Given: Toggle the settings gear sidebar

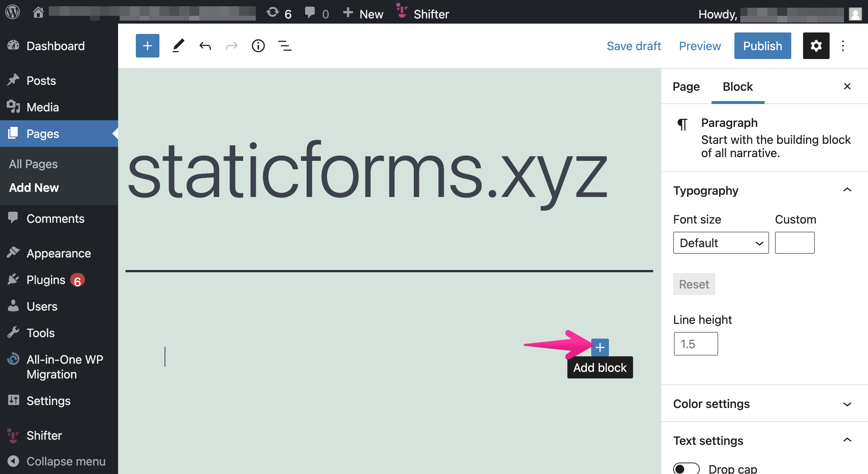Looking at the screenshot, I should (816, 46).
